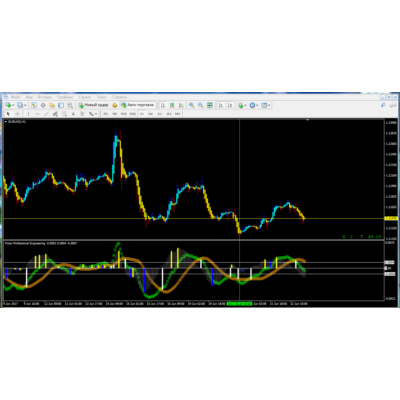
Task: Open the Графики menu
Action: pyautogui.click(x=65, y=97)
